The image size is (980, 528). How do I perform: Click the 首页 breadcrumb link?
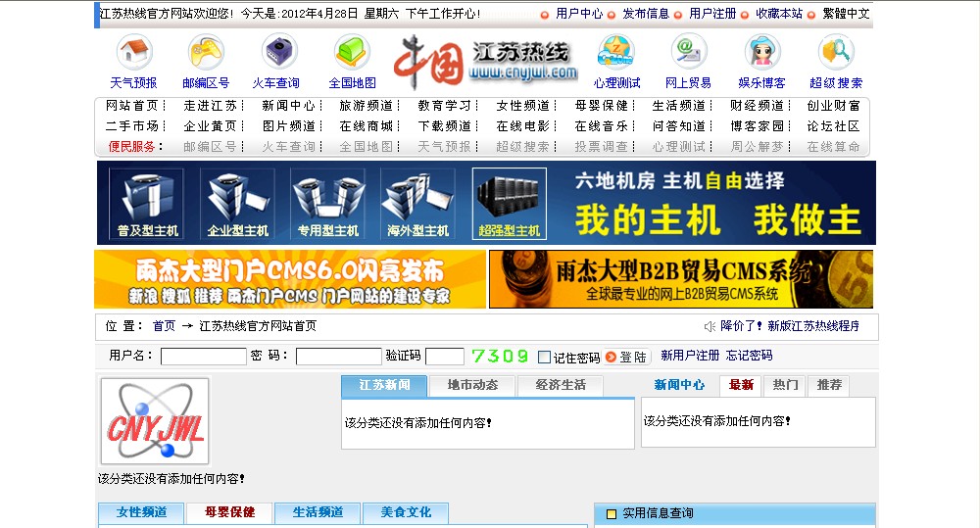(x=164, y=326)
